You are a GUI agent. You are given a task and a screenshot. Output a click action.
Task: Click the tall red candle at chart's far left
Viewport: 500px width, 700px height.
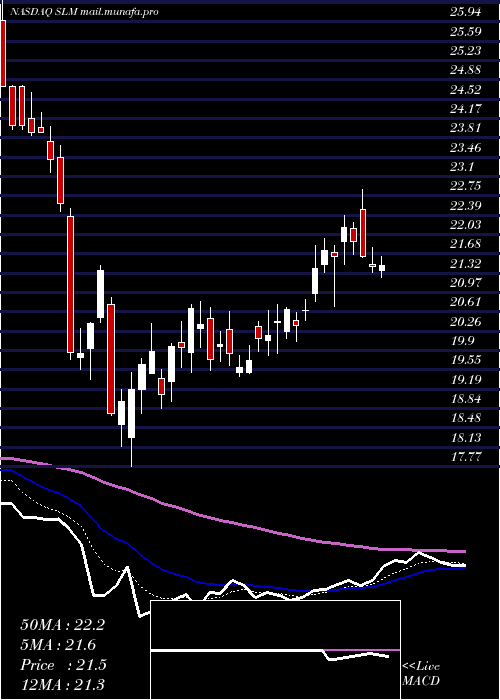3,53
